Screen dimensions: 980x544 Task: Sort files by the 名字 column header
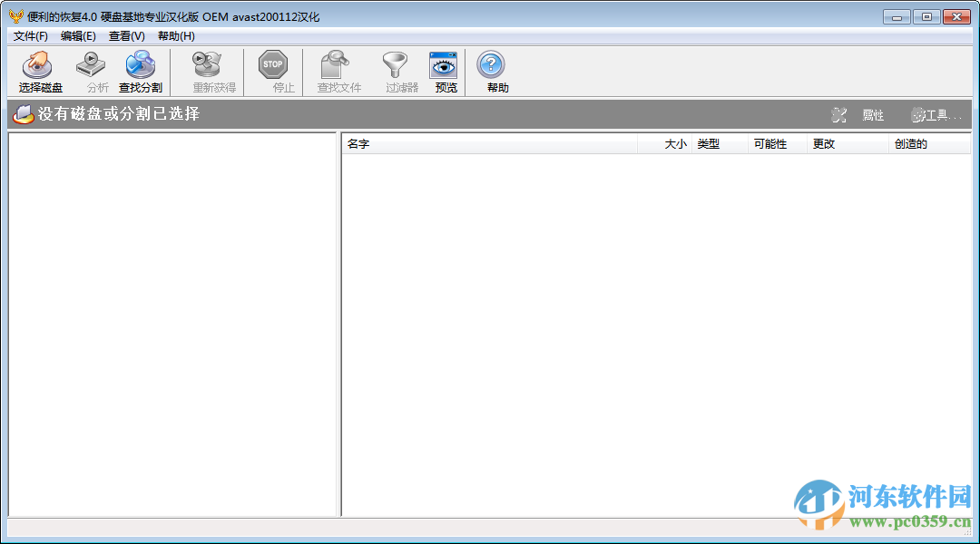click(x=358, y=143)
